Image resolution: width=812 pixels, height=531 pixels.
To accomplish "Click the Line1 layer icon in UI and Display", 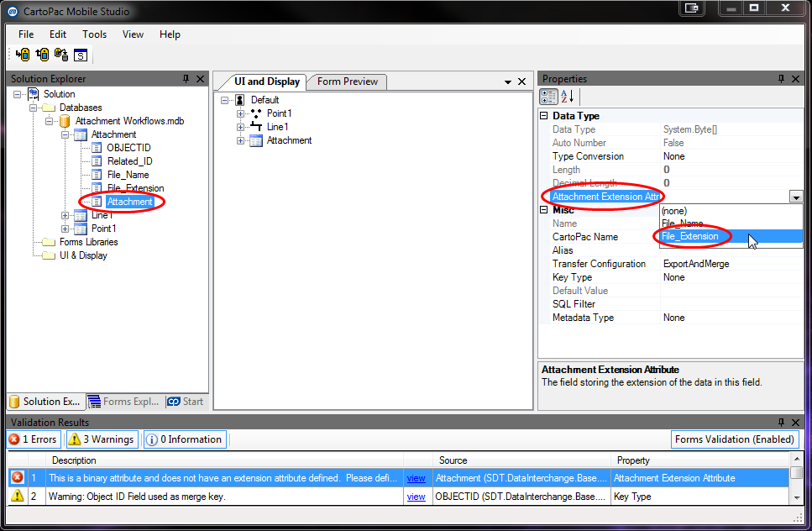I will pos(255,127).
